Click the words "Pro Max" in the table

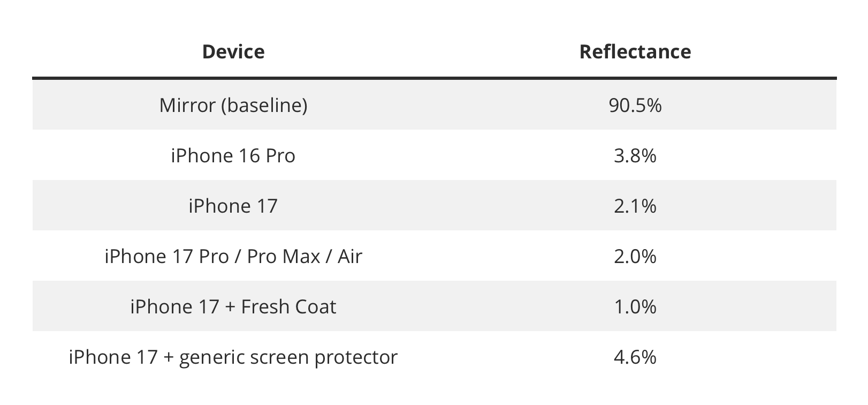[284, 257]
